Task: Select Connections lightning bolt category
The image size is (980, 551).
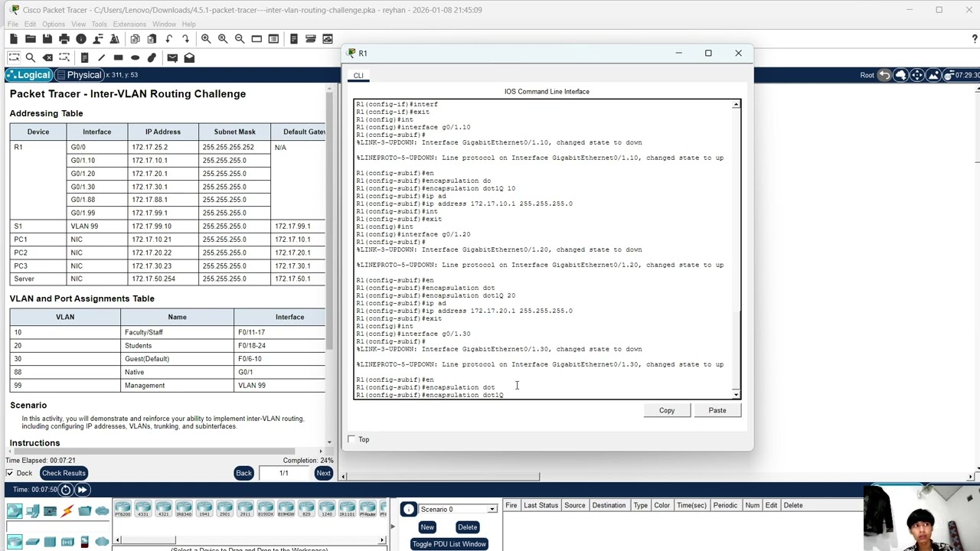Action: click(x=67, y=511)
